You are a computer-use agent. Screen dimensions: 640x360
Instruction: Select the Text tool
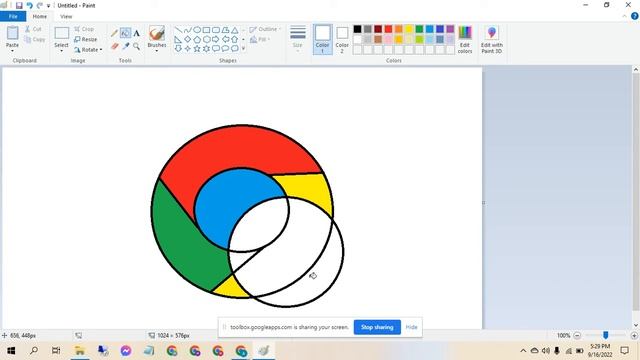136,33
